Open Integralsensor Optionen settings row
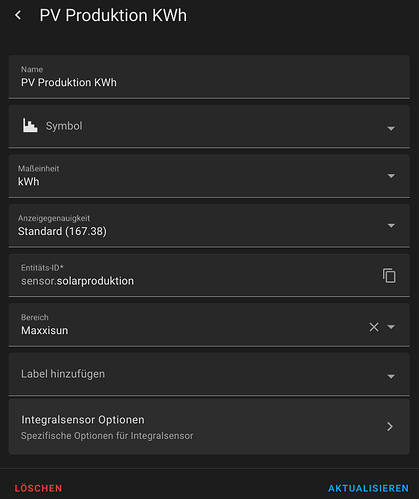This screenshot has width=419, height=499. click(x=209, y=426)
